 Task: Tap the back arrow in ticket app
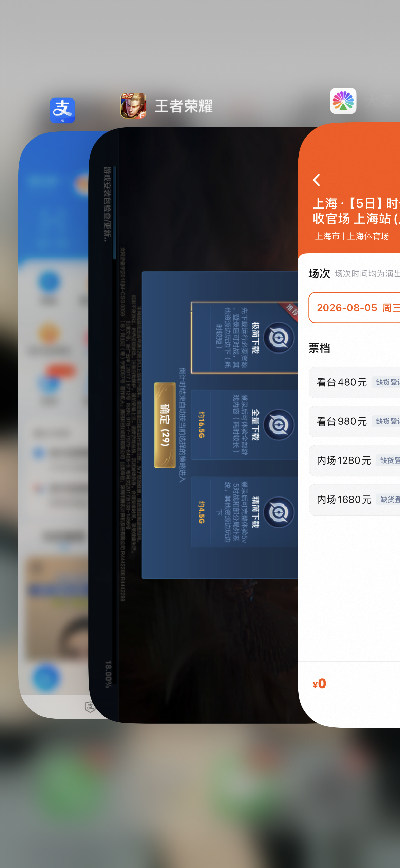tap(317, 180)
